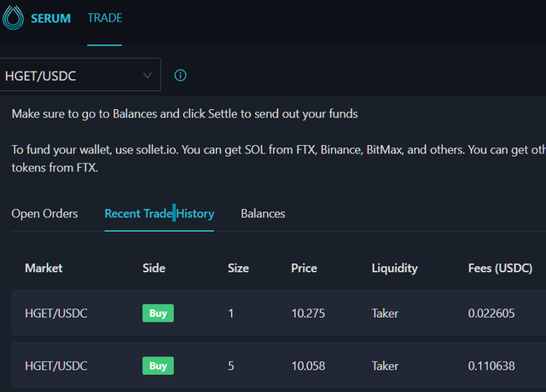This screenshot has height=392, width=546.
Task: Click the SERUM brand name
Action: (51, 19)
